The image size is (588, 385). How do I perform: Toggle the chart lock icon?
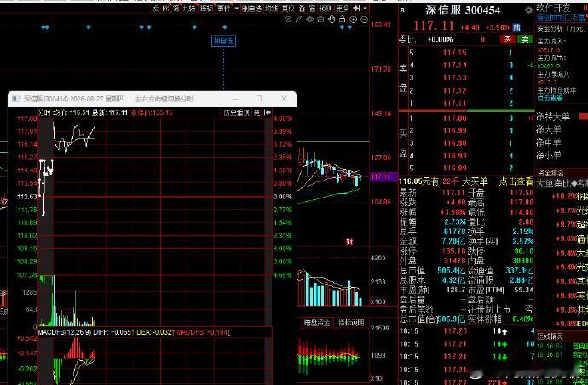coord(342,19)
